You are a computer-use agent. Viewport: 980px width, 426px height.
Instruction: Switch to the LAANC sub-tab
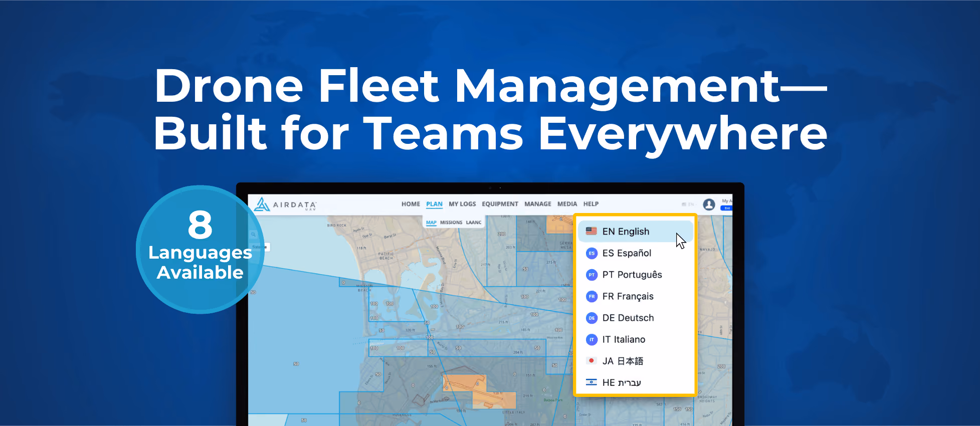coord(474,223)
